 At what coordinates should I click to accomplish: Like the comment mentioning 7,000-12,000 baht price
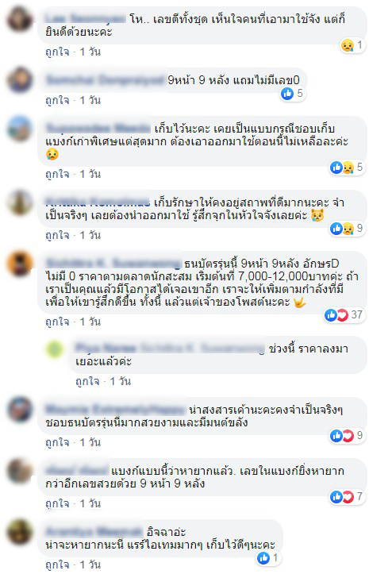click(57, 322)
